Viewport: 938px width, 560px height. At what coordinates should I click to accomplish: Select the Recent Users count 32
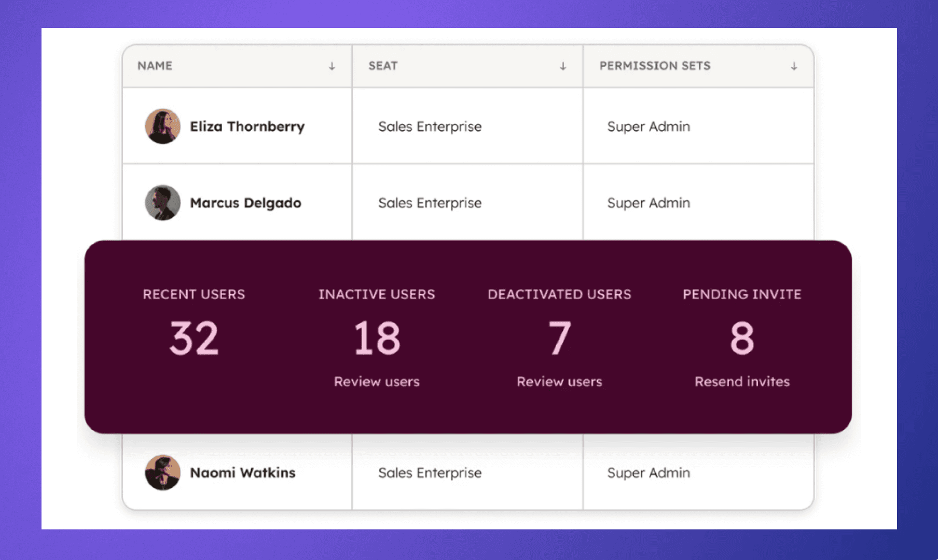point(194,338)
